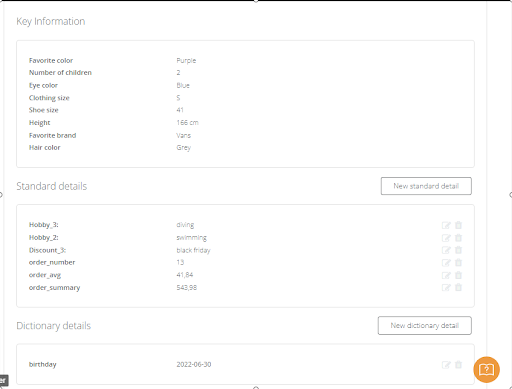The image size is (512, 389).
Task: Delete the order_number detail row
Action: 458,262
